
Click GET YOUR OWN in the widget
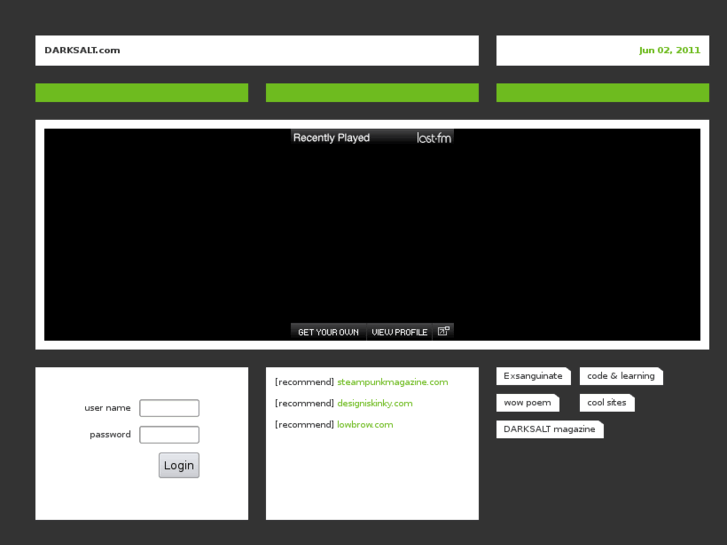[x=328, y=332]
